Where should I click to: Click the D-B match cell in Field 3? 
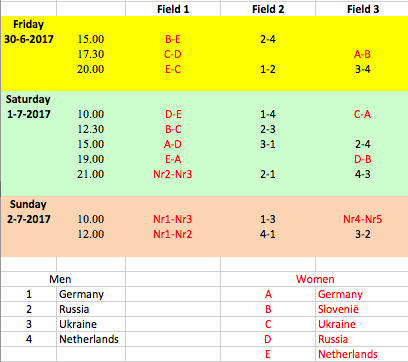coord(362,159)
